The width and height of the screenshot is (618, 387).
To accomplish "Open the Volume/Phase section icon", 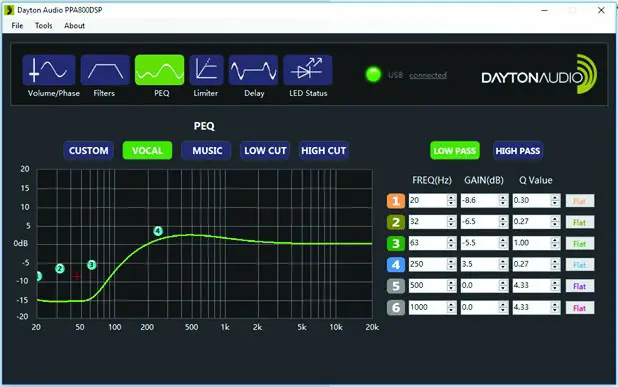I will 49,70.
